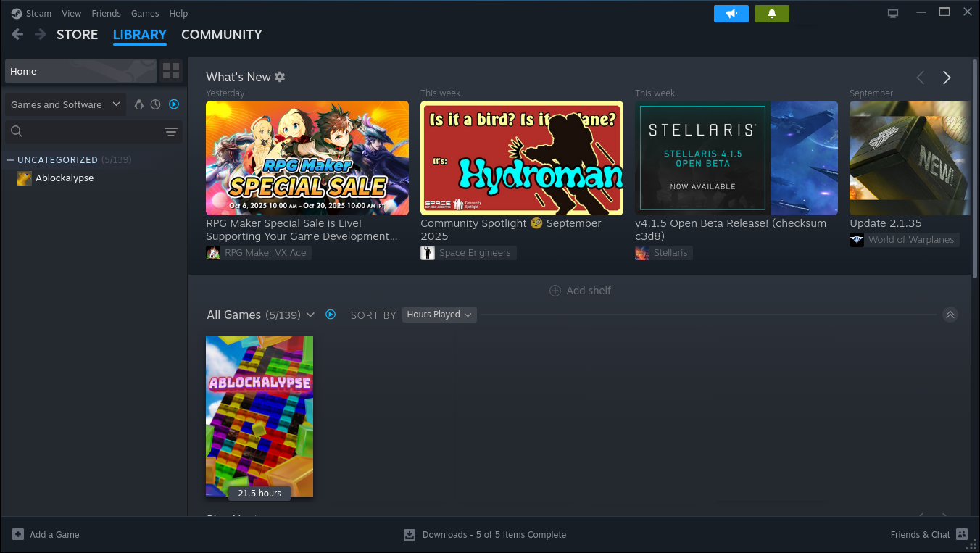The height and width of the screenshot is (553, 980).
Task: Show next What's New items arrow
Action: point(947,78)
